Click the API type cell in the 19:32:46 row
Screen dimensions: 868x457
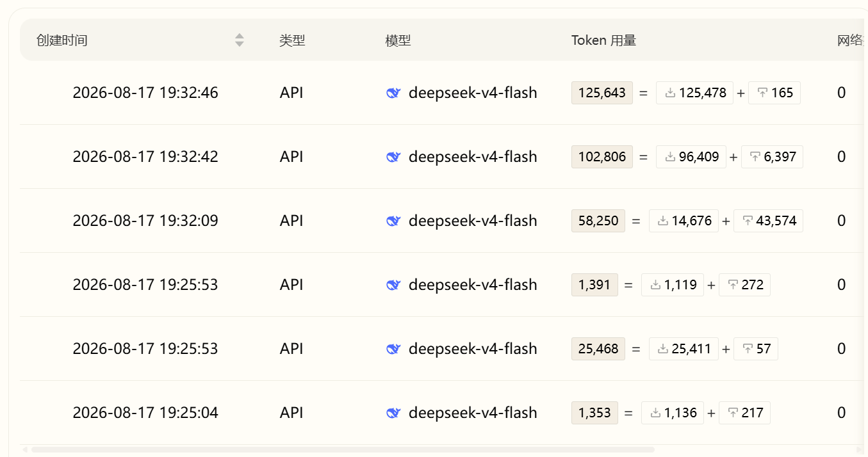pos(291,93)
